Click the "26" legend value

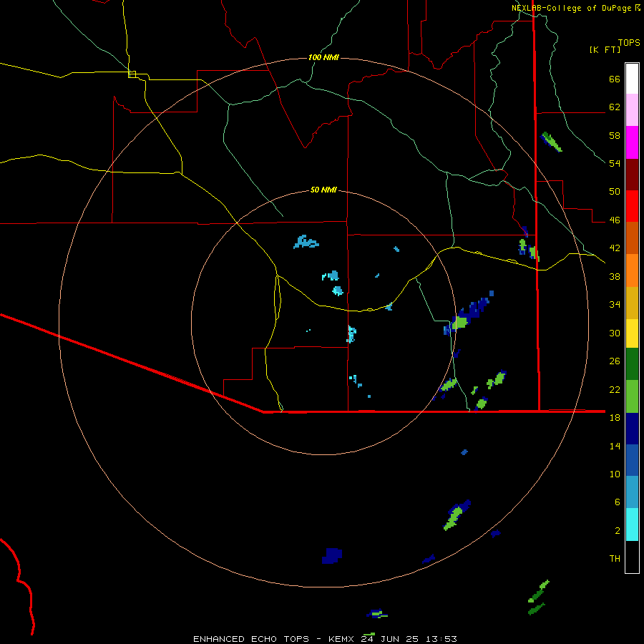[615, 361]
